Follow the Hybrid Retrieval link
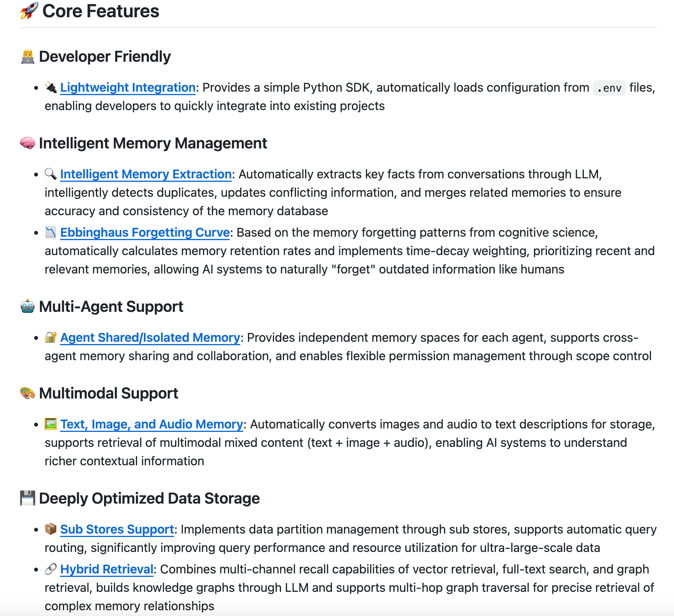Image resolution: width=674 pixels, height=616 pixels. [x=107, y=570]
